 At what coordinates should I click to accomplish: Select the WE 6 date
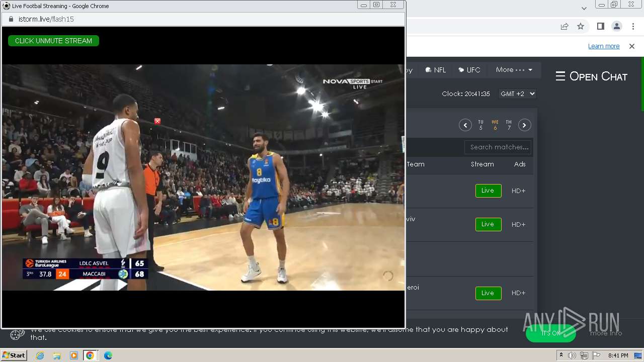[495, 125]
